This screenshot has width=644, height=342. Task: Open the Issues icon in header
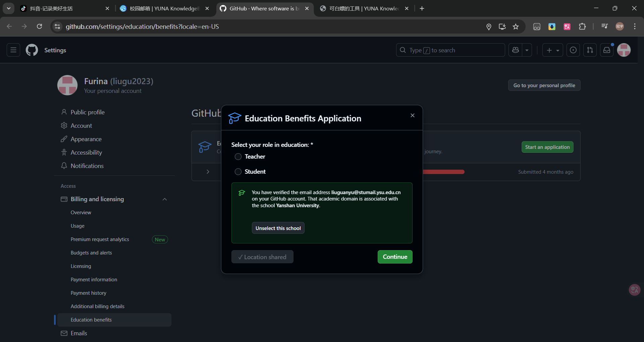[x=573, y=50]
